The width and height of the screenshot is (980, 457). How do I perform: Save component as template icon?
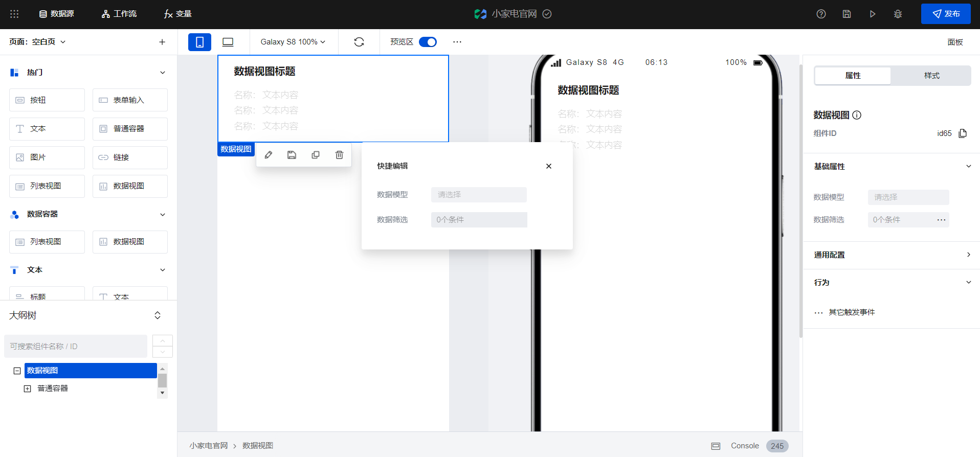click(x=292, y=155)
